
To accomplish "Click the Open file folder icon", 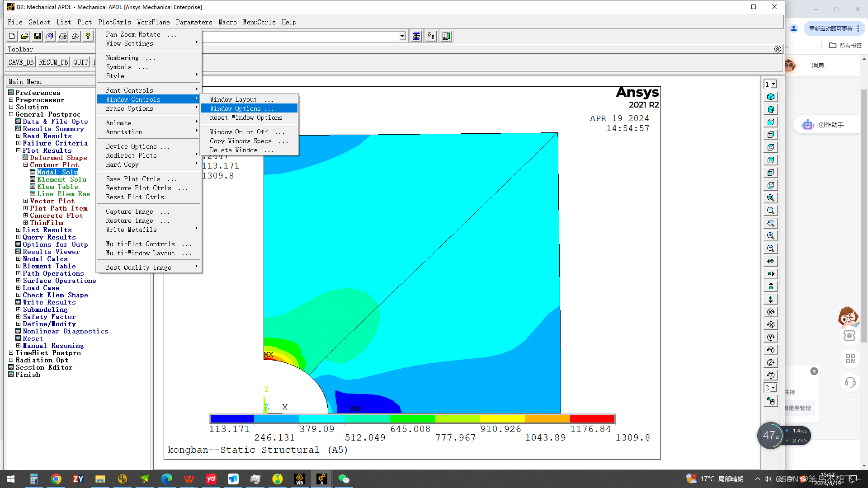I will [x=25, y=36].
